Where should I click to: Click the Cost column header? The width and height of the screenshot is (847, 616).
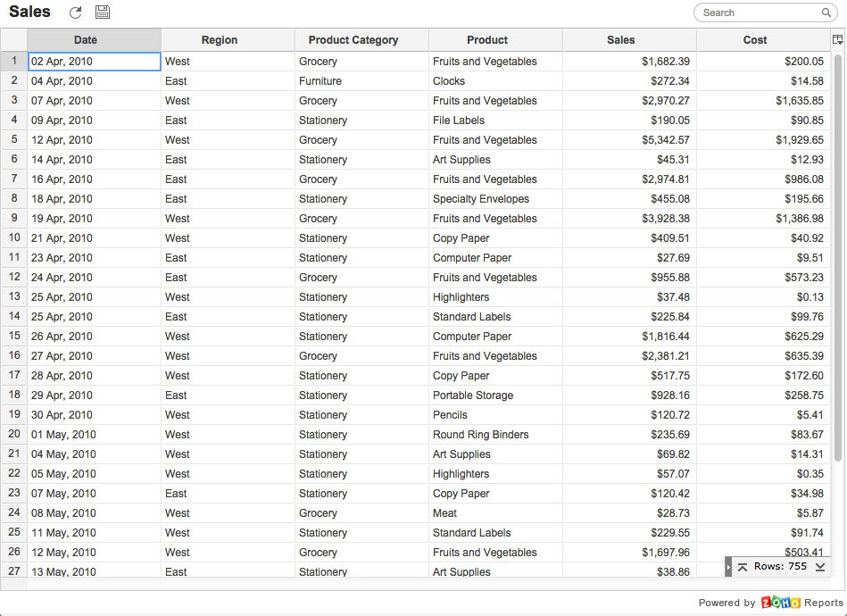pyautogui.click(x=755, y=40)
